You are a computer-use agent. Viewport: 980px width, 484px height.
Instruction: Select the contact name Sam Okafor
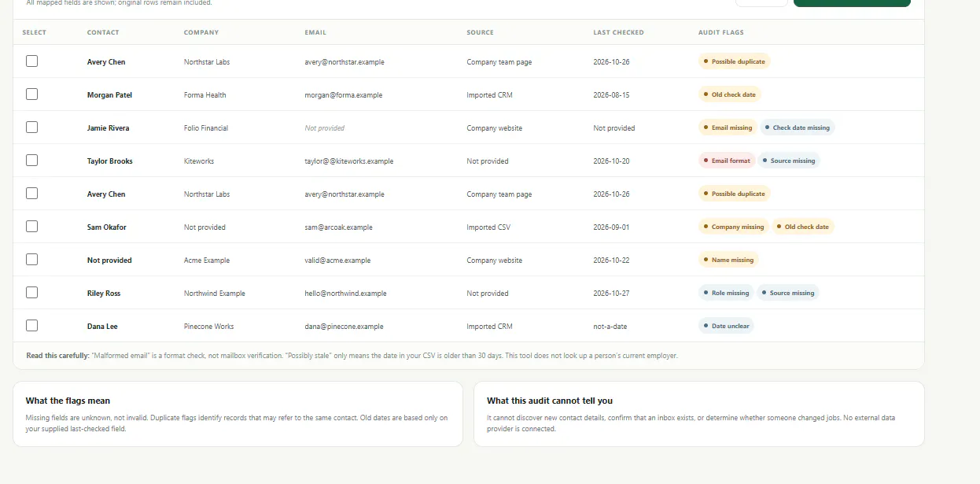(106, 227)
